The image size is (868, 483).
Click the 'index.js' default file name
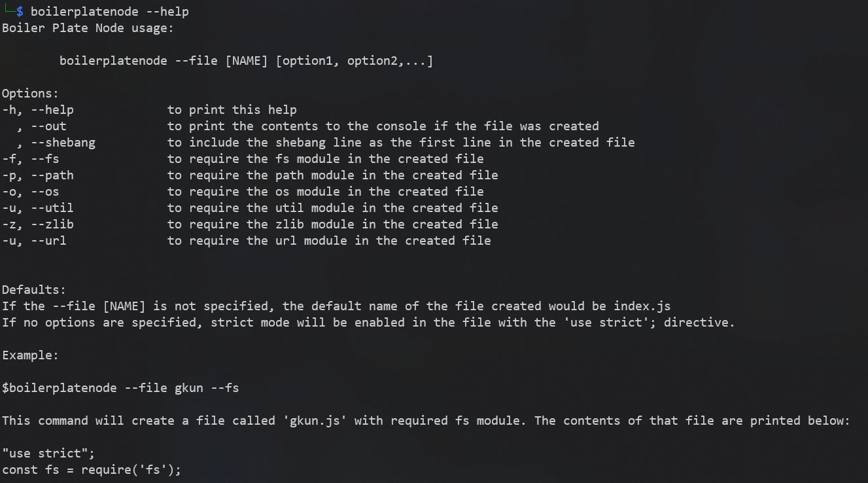click(642, 306)
